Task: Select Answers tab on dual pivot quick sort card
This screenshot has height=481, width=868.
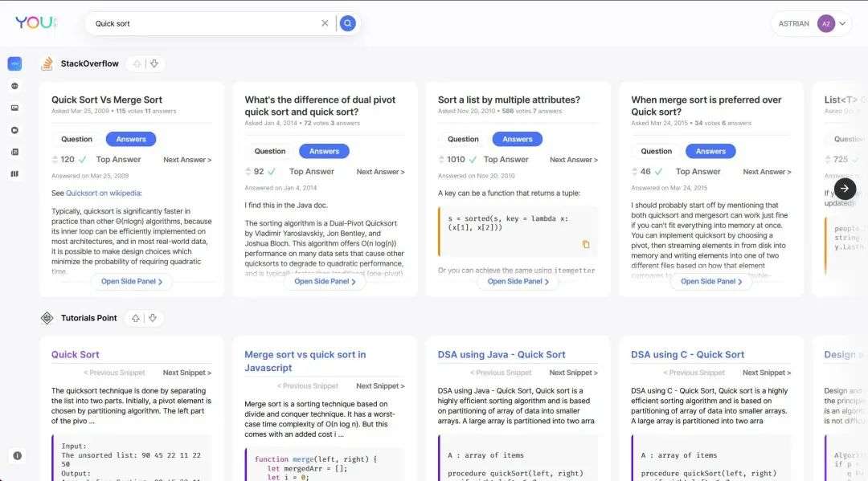Action: click(325, 152)
